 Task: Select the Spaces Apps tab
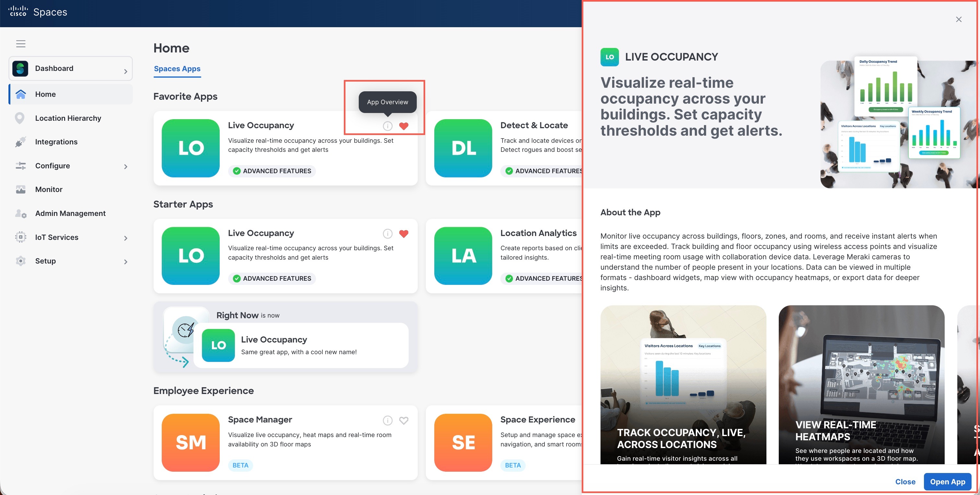(x=177, y=69)
